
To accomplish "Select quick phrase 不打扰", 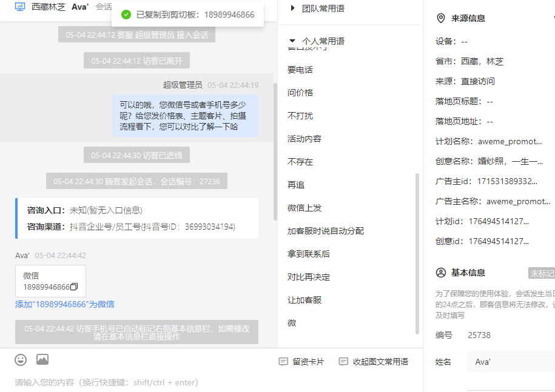I will tap(300, 116).
